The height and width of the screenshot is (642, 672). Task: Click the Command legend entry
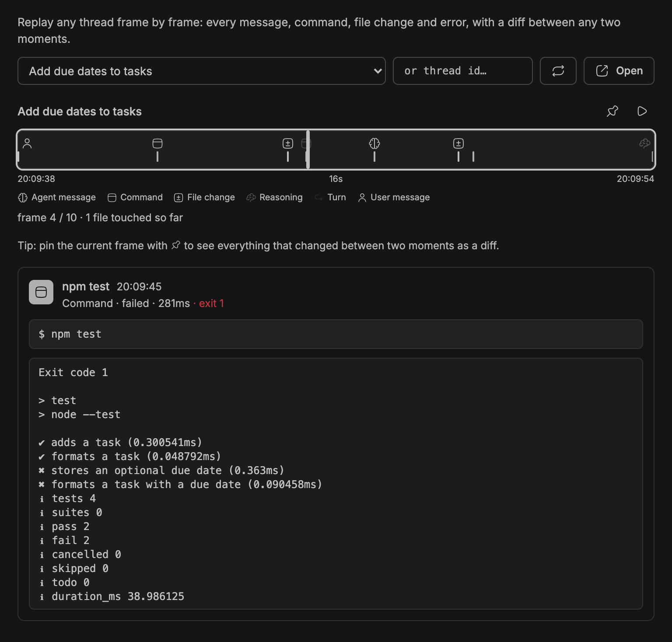click(135, 198)
